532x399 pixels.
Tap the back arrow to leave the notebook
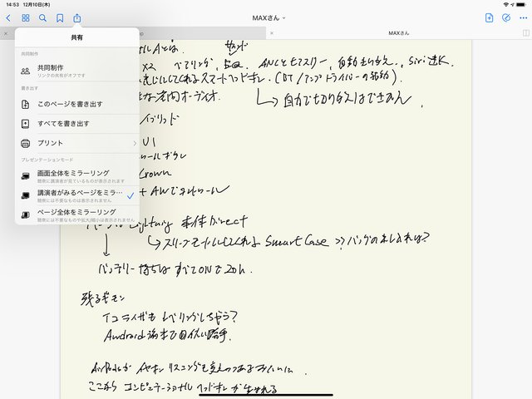tap(8, 17)
